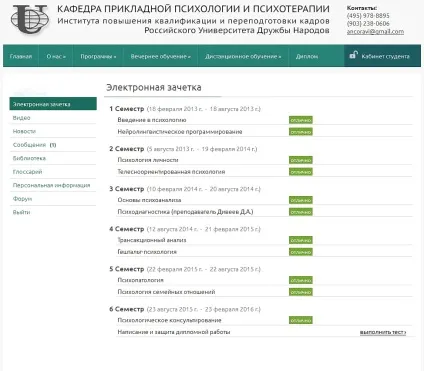
Task: Open Кабинет студента
Action: (382, 56)
